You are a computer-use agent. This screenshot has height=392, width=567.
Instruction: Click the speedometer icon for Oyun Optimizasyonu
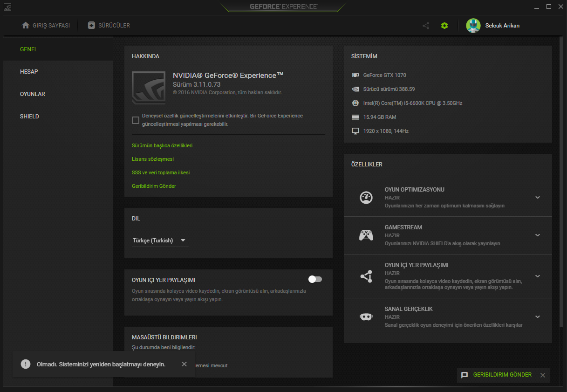[366, 198]
